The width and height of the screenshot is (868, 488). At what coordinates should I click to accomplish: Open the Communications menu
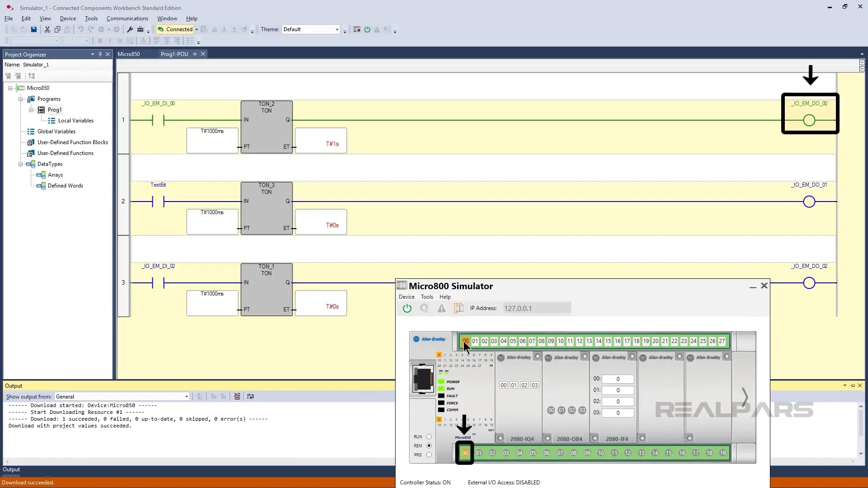[127, 19]
